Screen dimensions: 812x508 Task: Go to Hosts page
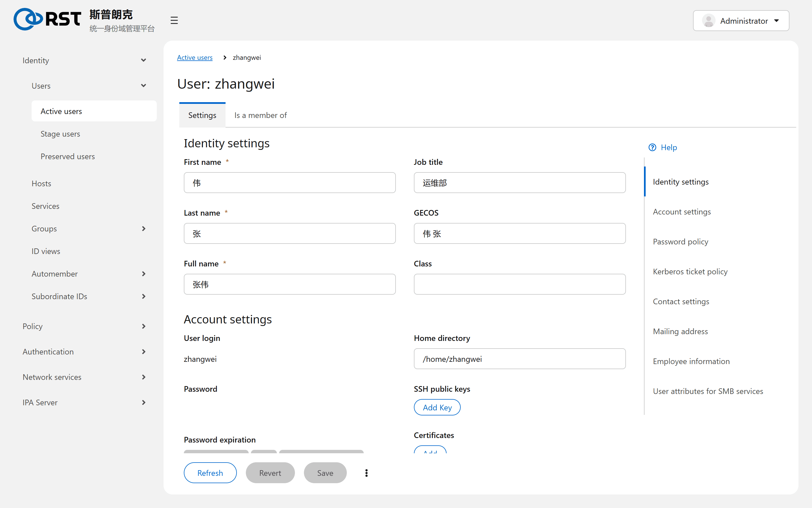89,183
